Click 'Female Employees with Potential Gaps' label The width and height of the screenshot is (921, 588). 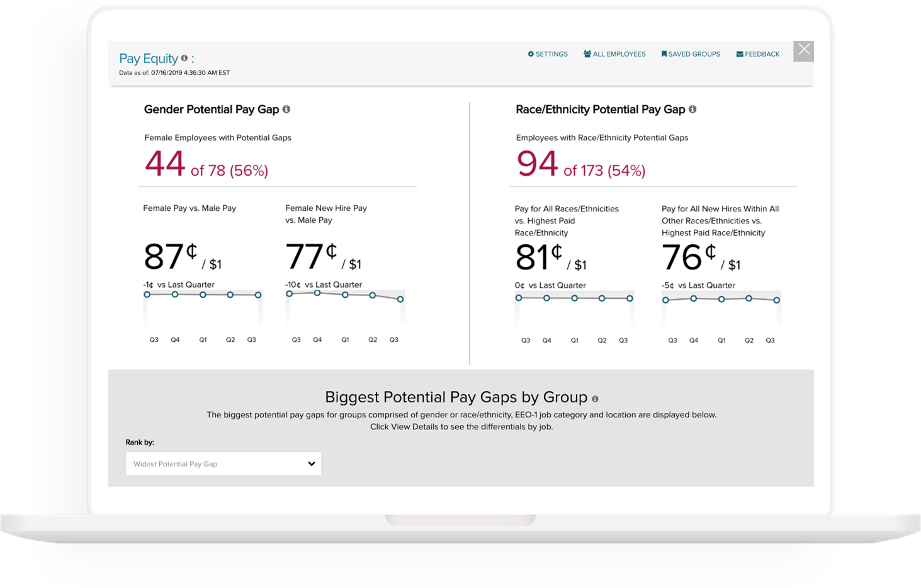pyautogui.click(x=218, y=137)
